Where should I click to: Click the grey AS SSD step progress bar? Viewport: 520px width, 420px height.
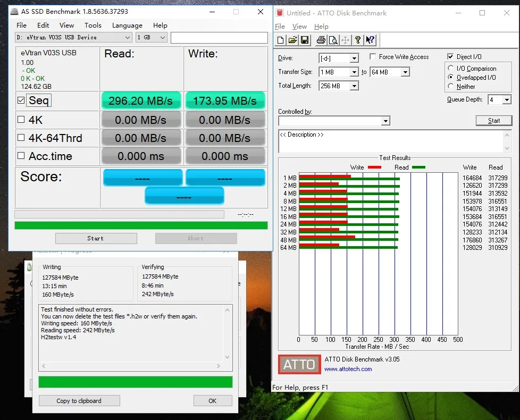[120, 214]
